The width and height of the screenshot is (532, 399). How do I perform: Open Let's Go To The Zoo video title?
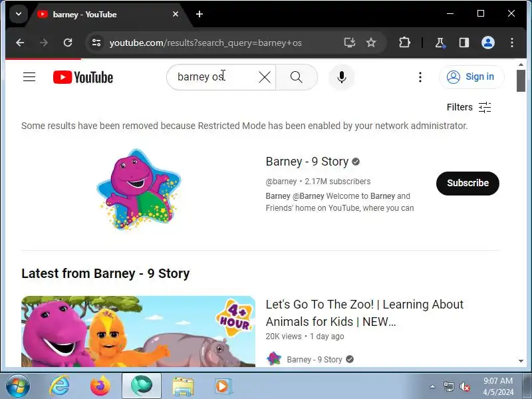[x=364, y=313]
